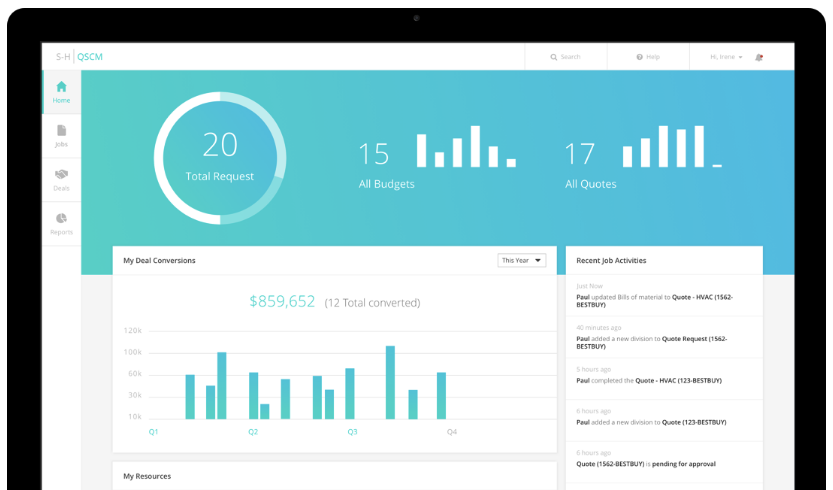Viewport: 833px width, 490px height.
Task: Open the This Year period dropdown
Action: 522,260
